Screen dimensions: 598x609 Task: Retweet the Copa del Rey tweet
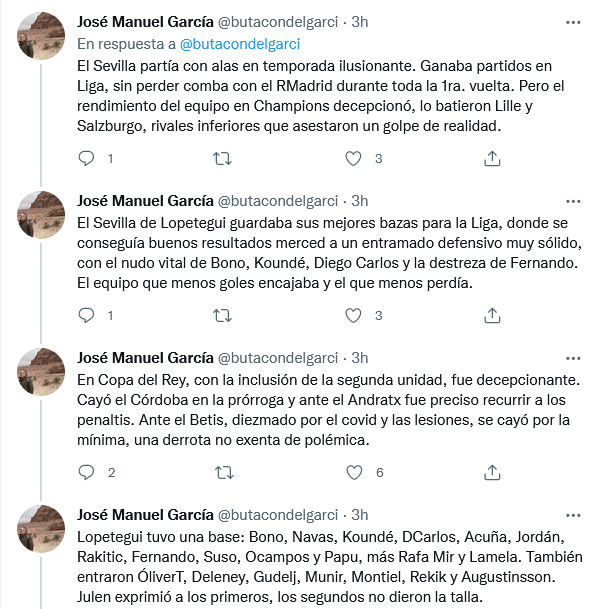click(x=224, y=472)
